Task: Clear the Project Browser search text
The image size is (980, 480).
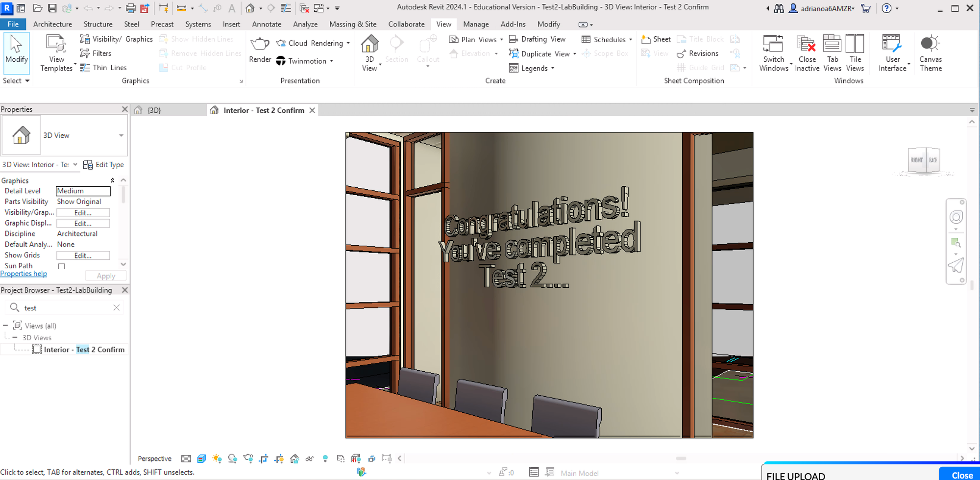Action: click(117, 308)
